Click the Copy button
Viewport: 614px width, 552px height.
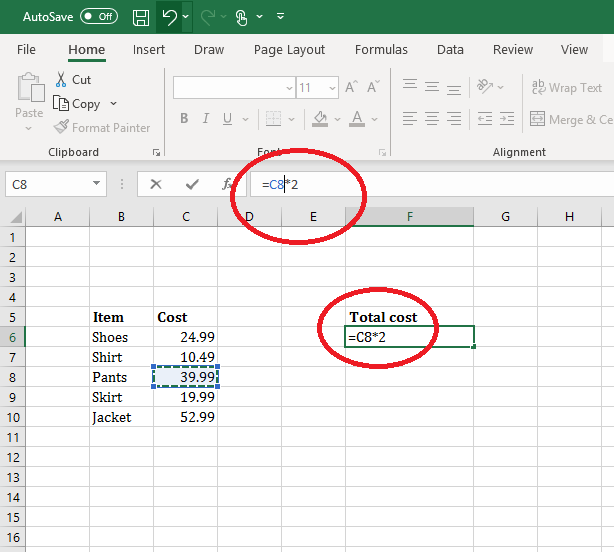pyautogui.click(x=77, y=104)
